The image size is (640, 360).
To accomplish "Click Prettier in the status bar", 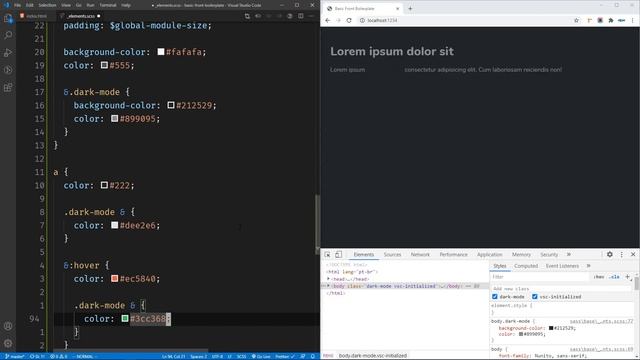I will pyautogui.click(x=285, y=356).
